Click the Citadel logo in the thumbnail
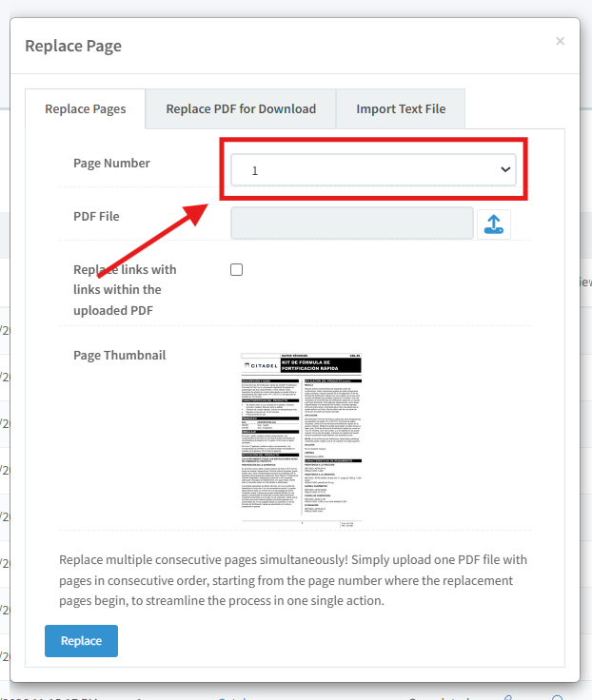The width and height of the screenshot is (592, 700). [x=261, y=366]
